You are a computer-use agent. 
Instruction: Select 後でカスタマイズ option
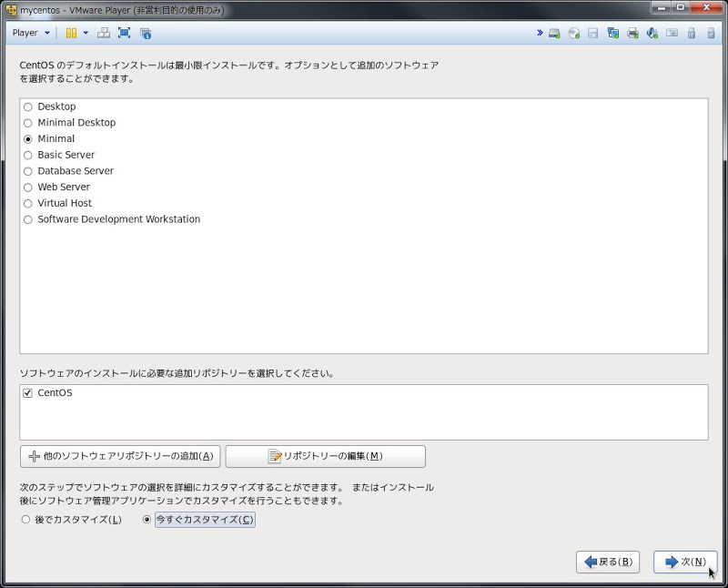pos(27,519)
